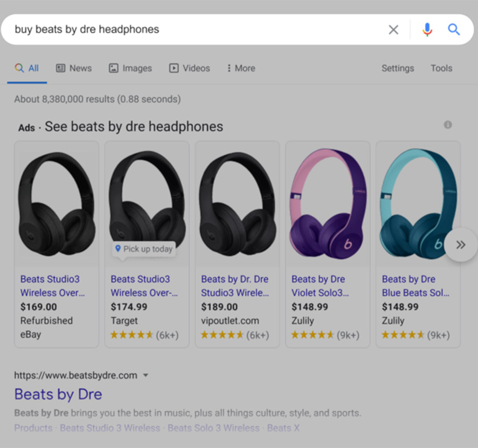Click the eBay seller name

pos(30,334)
